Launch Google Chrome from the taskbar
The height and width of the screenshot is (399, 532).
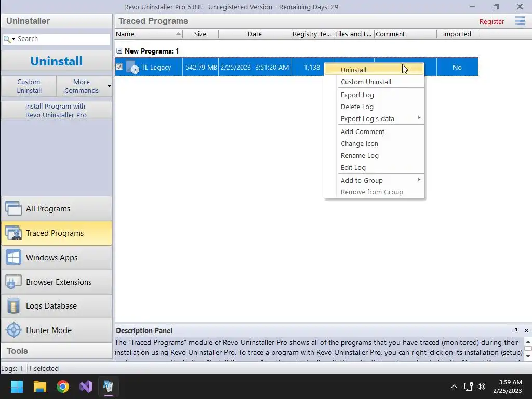63,387
